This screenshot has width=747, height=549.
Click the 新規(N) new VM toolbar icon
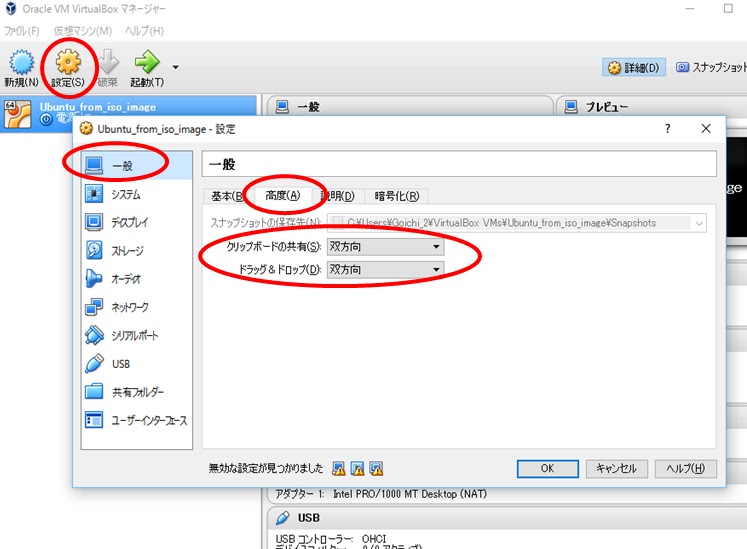point(21,69)
